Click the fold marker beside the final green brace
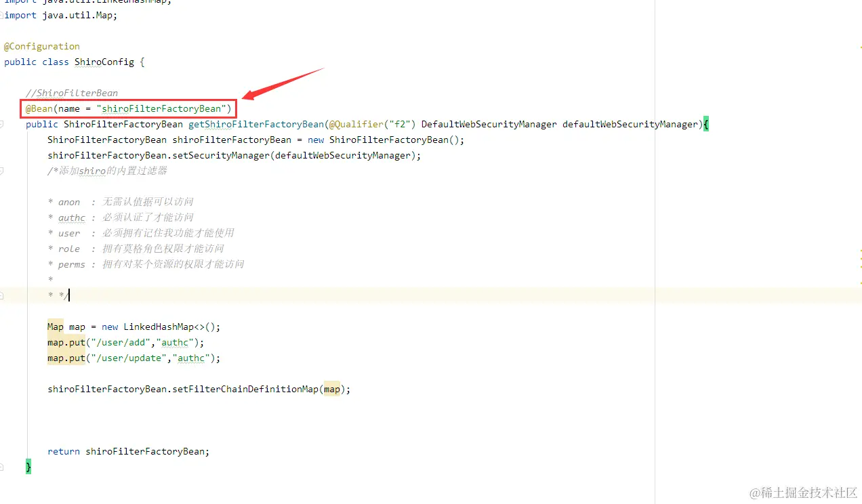 pos(2,467)
